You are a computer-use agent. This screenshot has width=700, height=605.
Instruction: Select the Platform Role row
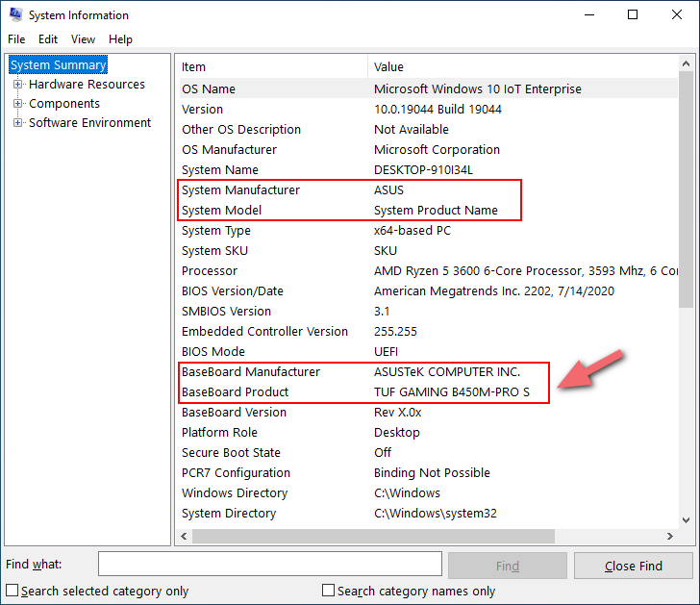click(429, 432)
